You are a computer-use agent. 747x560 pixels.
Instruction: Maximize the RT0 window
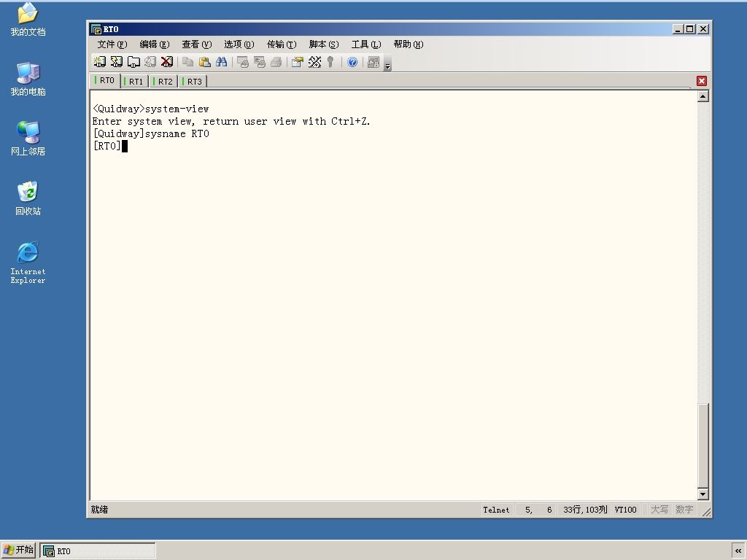(689, 29)
